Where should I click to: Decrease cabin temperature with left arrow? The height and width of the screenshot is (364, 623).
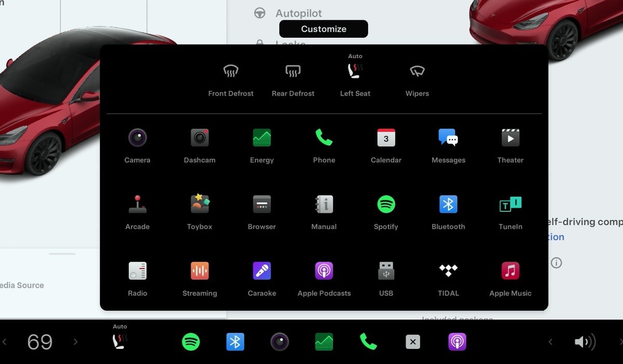pyautogui.click(x=5, y=342)
